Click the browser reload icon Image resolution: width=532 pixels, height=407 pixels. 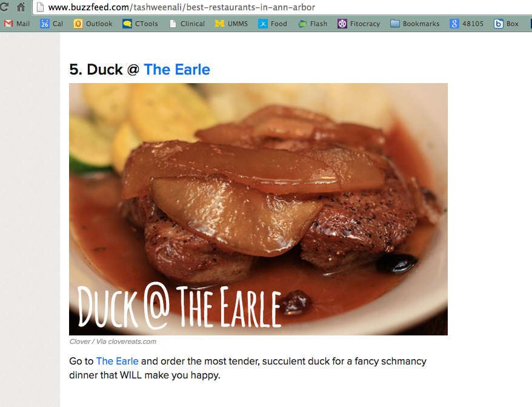tap(4, 7)
